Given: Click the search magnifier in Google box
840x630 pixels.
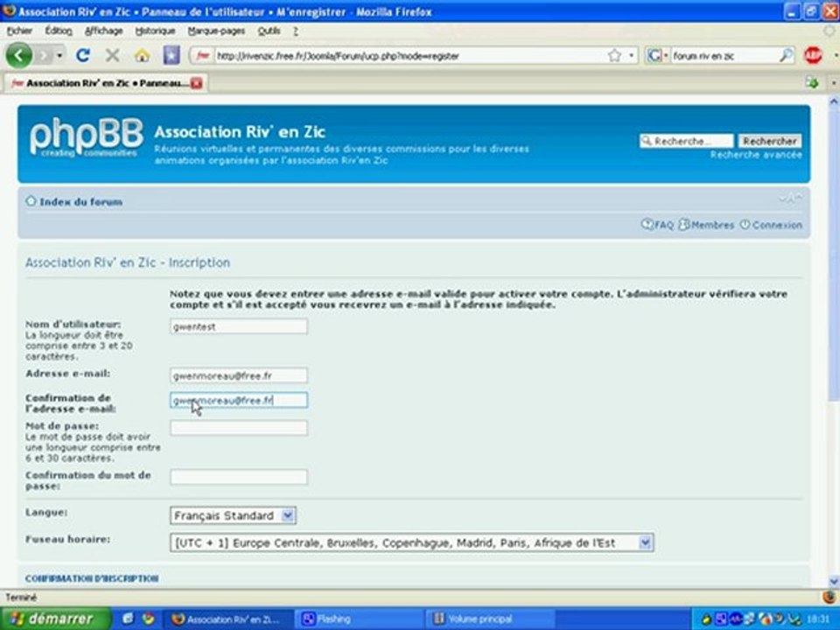Looking at the screenshot, I should click(x=786, y=55).
